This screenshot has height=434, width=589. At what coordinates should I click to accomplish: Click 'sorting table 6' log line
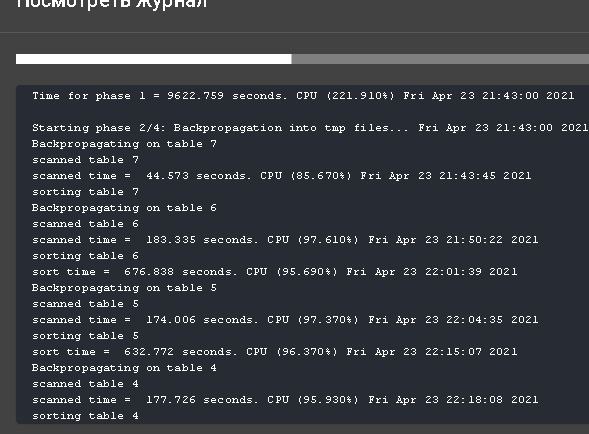coord(86,256)
